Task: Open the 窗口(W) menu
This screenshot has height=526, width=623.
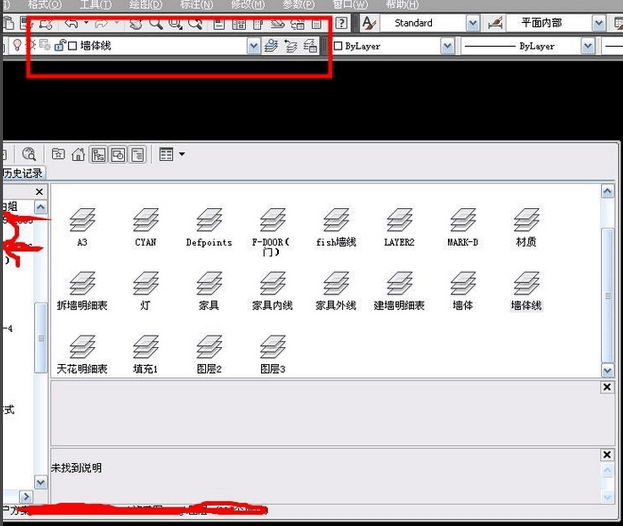Action: point(349,5)
